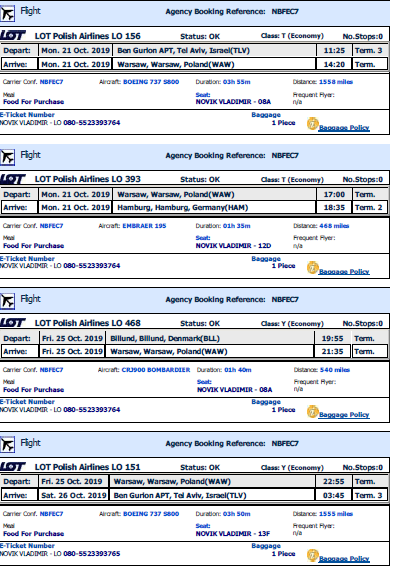Select the title 'LOT Polish Airlines LO 468'
The image size is (393, 570).
click(88, 323)
